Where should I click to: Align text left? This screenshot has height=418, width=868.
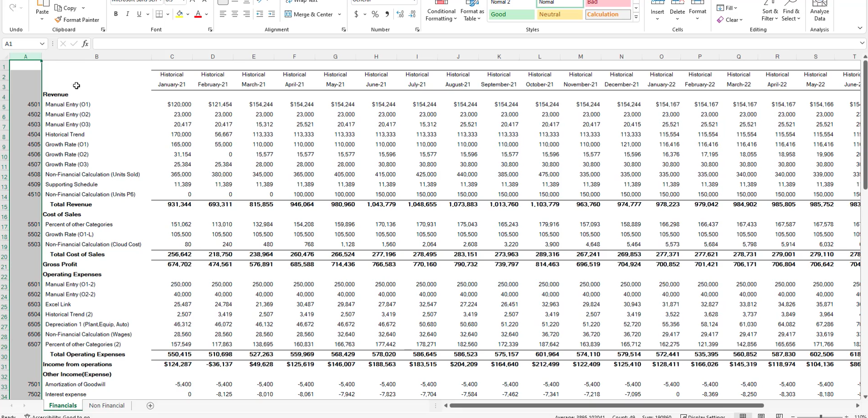(x=223, y=14)
